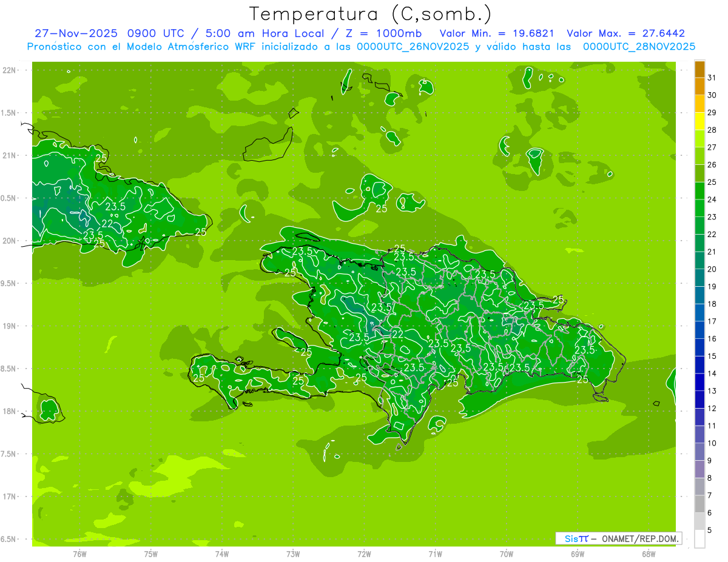This screenshot has height=562, width=728.
Task: Click the light gray swatch between 5 and 6
Action: coord(699,521)
